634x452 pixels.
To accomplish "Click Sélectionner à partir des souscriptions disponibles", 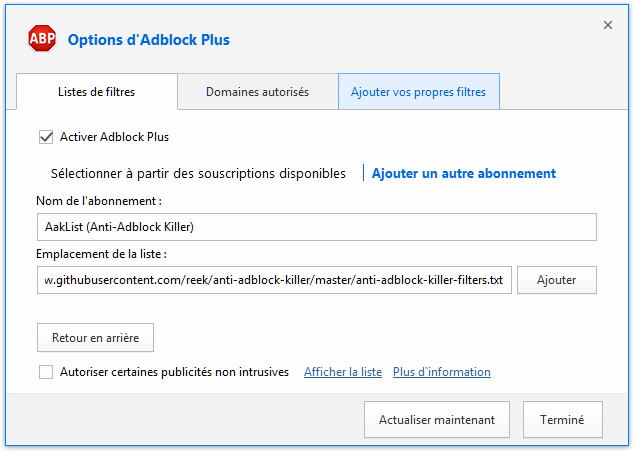I will [198, 173].
